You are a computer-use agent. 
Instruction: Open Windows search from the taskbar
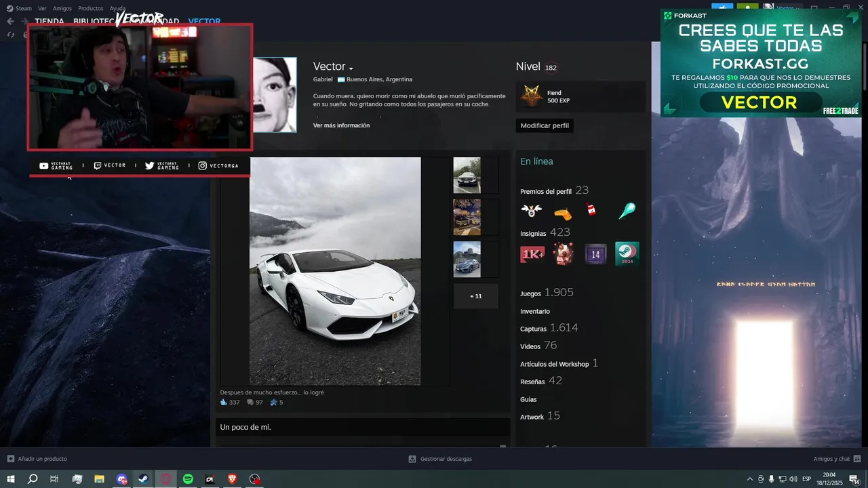pos(33,479)
